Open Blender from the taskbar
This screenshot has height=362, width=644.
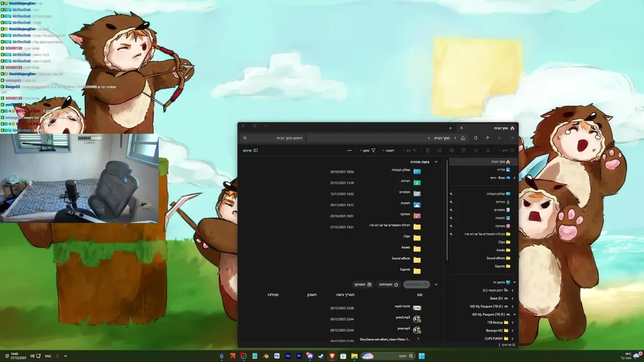(266, 356)
